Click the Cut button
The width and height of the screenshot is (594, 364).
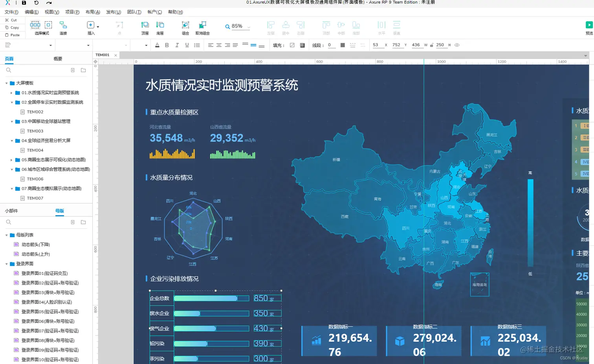click(x=11, y=20)
